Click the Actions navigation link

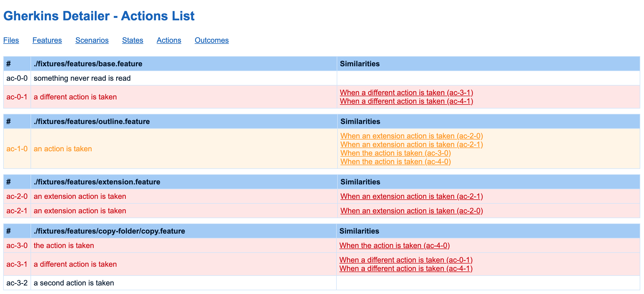(x=169, y=40)
